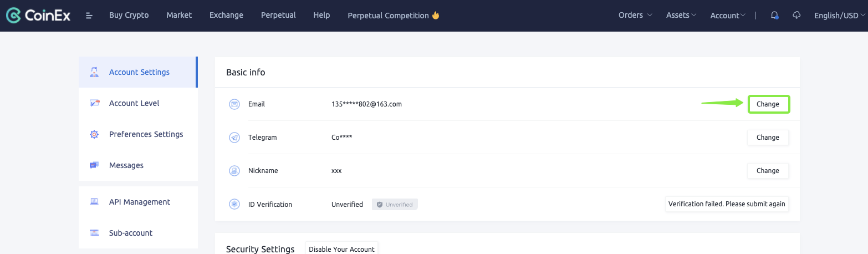Expand the Assets dropdown
Image resolution: width=868 pixels, height=254 pixels.
click(x=681, y=16)
